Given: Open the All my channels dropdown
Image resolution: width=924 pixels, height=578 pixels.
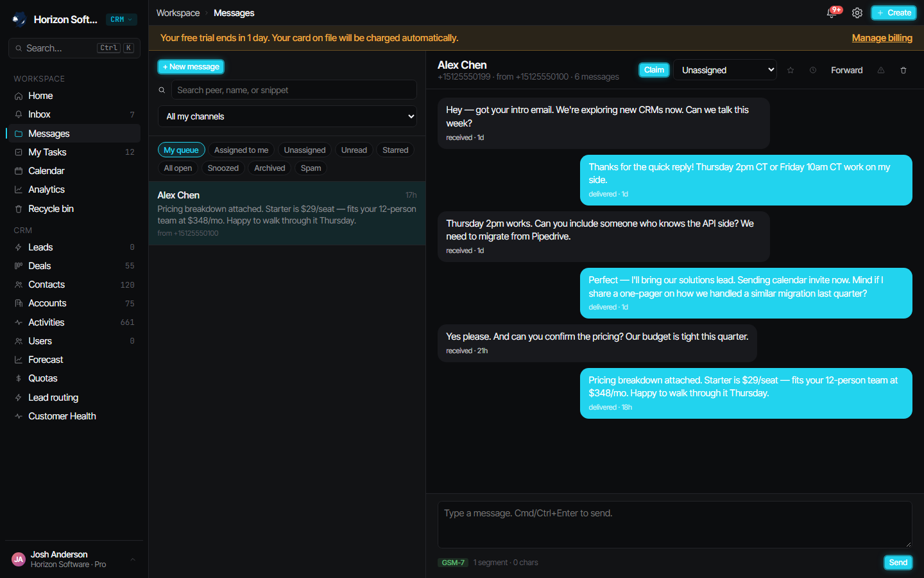Looking at the screenshot, I should (x=287, y=116).
